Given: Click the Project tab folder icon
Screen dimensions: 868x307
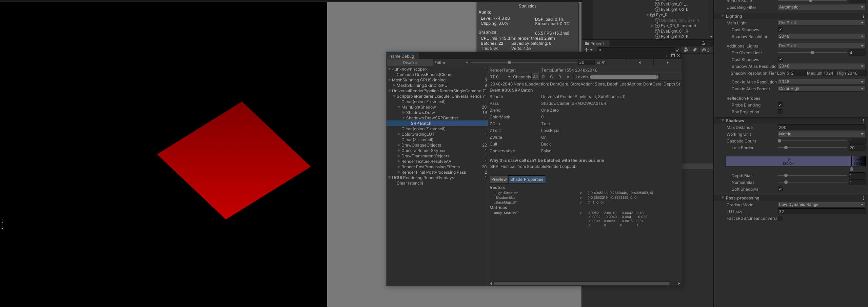Looking at the screenshot, I should [587, 44].
